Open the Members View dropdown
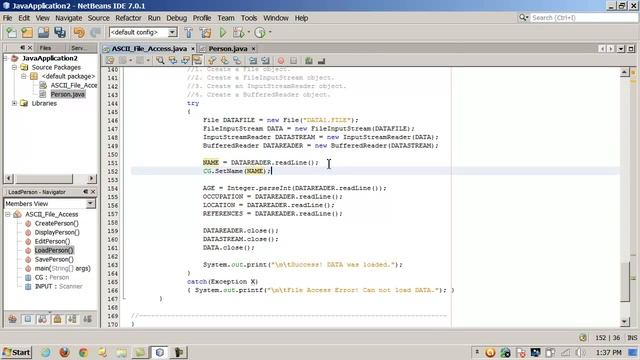This screenshot has width=640, height=360. 91,203
